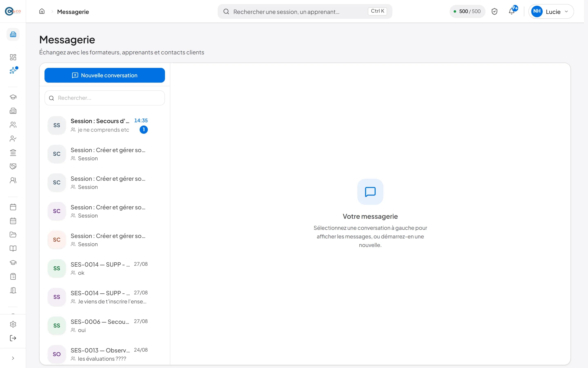Screen dimensions: 588x368
Task: Open the folder documents sidebar icon
Action: 13,235
